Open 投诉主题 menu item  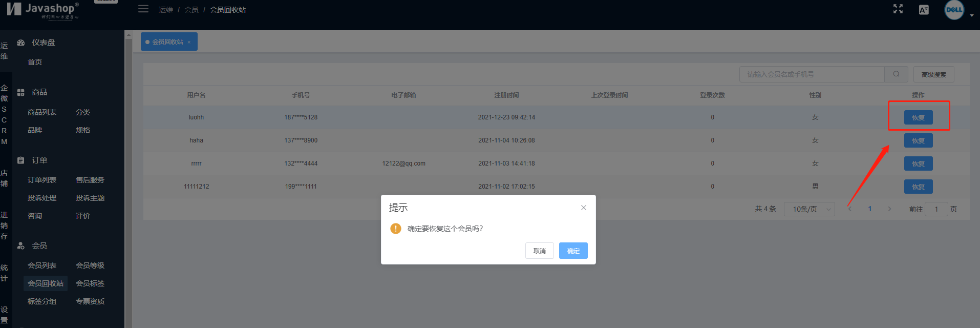coord(90,198)
